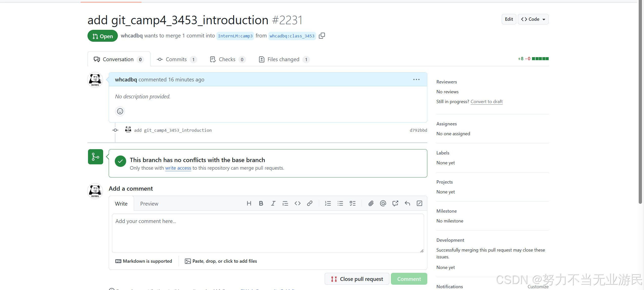Follow the Convert to draft link
Image resolution: width=644 pixels, height=290 pixels.
click(x=486, y=101)
